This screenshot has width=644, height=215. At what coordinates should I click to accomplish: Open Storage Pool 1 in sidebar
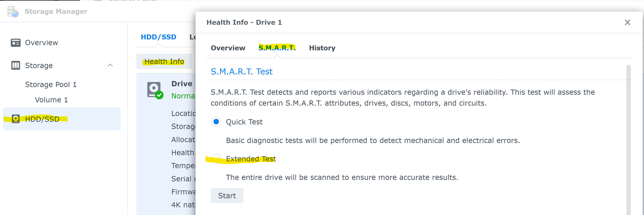pyautogui.click(x=51, y=85)
